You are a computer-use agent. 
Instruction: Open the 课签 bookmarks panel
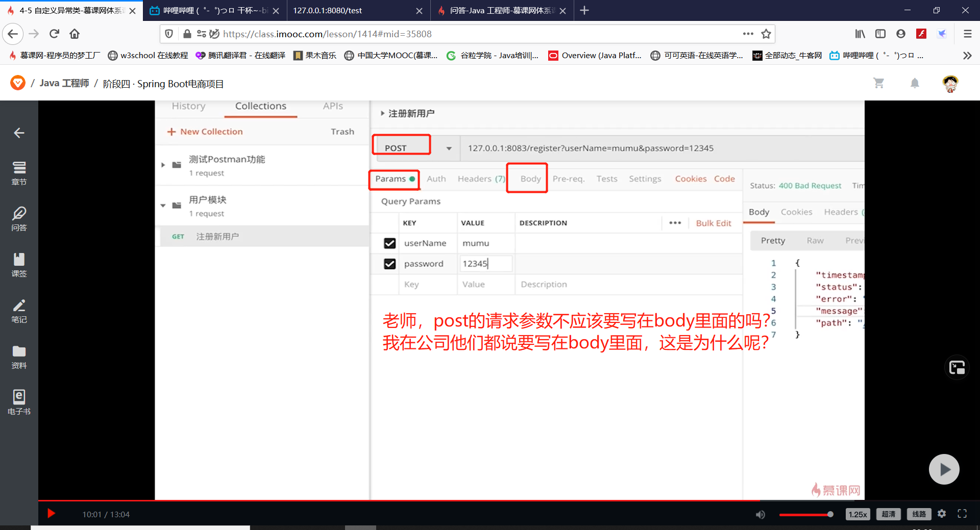pyautogui.click(x=19, y=265)
